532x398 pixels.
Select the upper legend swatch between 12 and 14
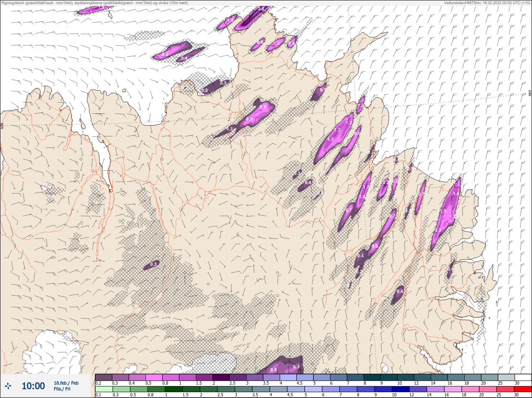point(422,378)
